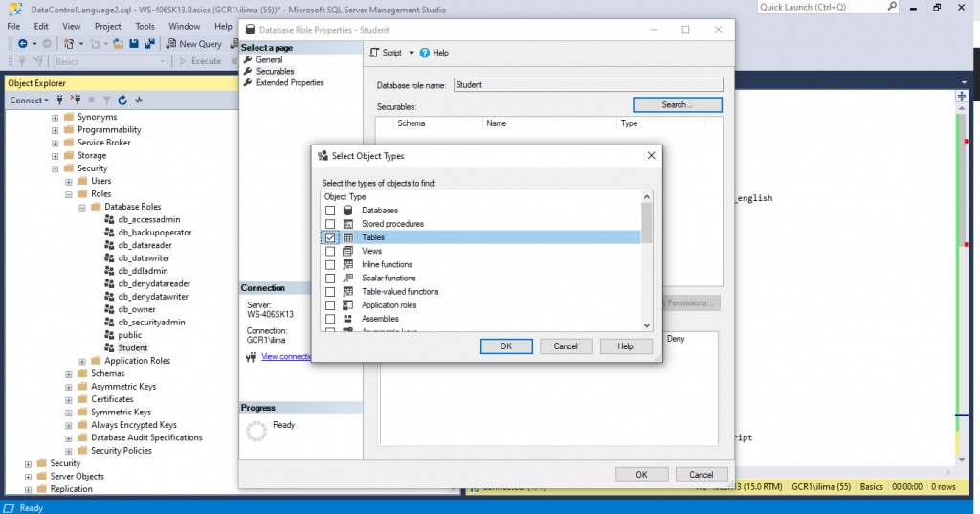
Task: Click the Navigate Backward arrow icon
Action: pyautogui.click(x=23, y=44)
